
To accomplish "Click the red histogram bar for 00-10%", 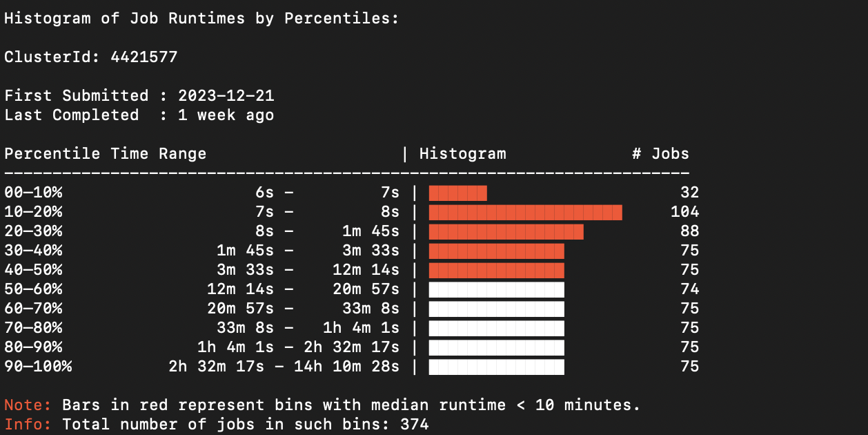I will coord(457,193).
